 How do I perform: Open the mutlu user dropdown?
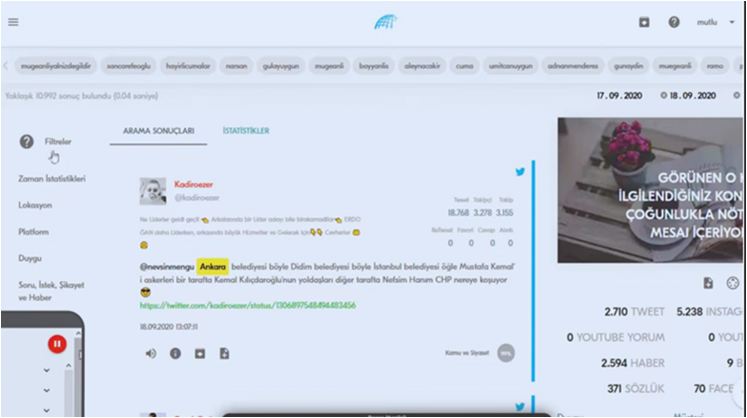tap(716, 22)
